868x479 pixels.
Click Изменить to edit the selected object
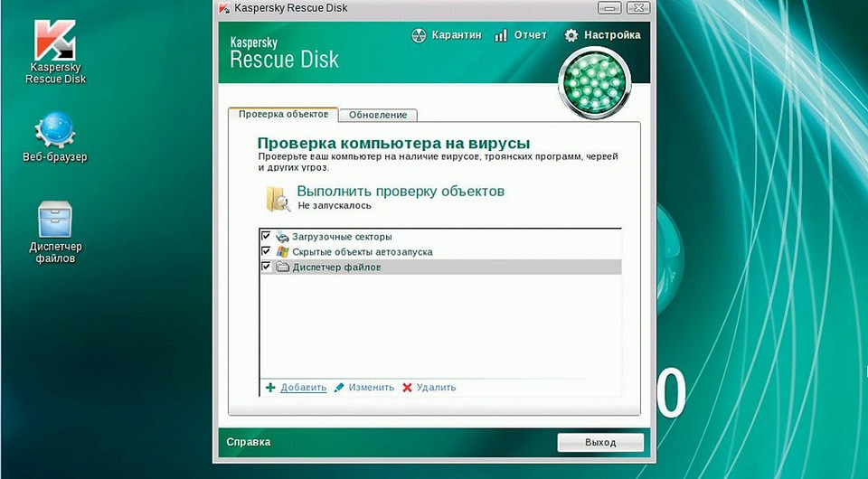point(371,388)
